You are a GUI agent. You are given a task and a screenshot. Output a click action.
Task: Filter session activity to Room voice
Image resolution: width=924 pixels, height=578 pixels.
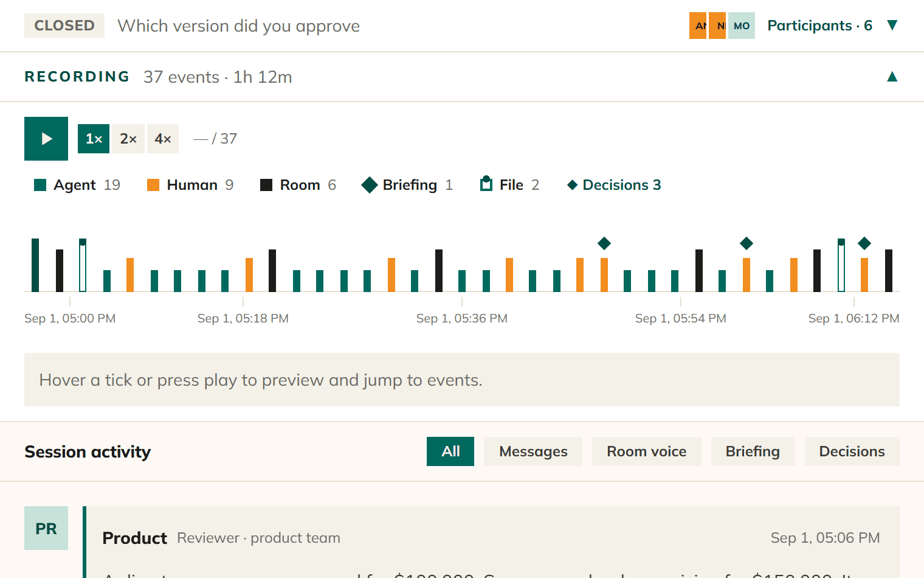pos(647,451)
